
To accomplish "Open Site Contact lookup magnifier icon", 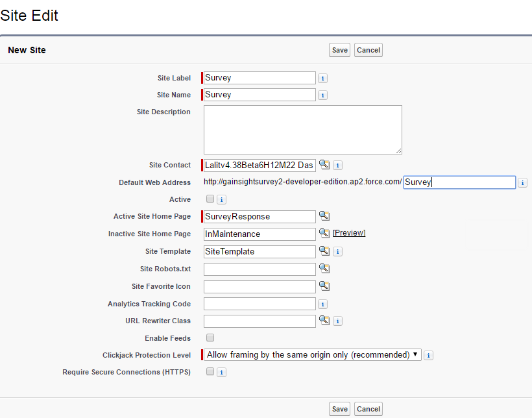I will pos(324,165).
